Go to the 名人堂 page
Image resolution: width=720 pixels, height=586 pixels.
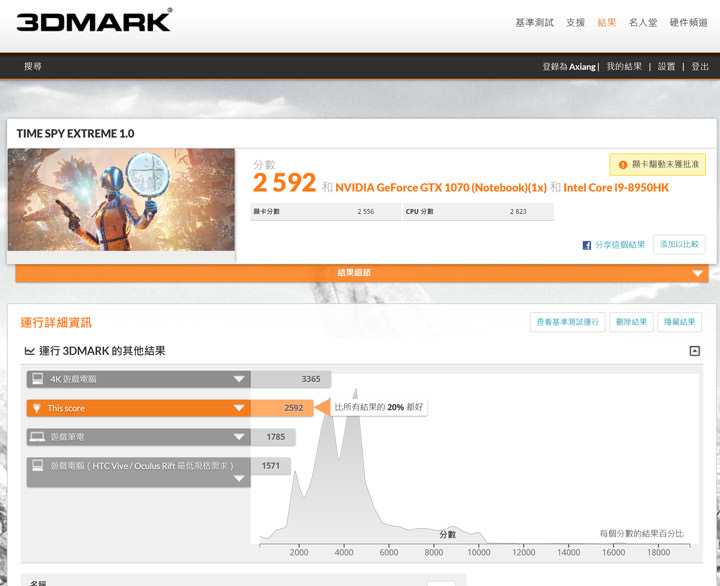click(642, 22)
